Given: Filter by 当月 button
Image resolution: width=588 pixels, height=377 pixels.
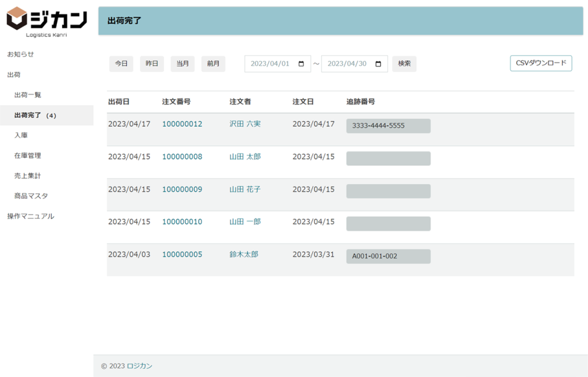Looking at the screenshot, I should (183, 64).
